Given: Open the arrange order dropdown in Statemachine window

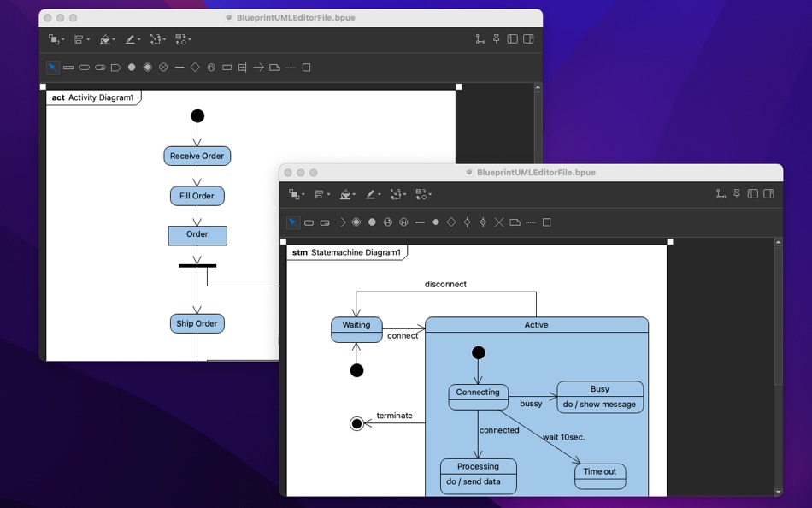Looking at the screenshot, I should pos(297,194).
